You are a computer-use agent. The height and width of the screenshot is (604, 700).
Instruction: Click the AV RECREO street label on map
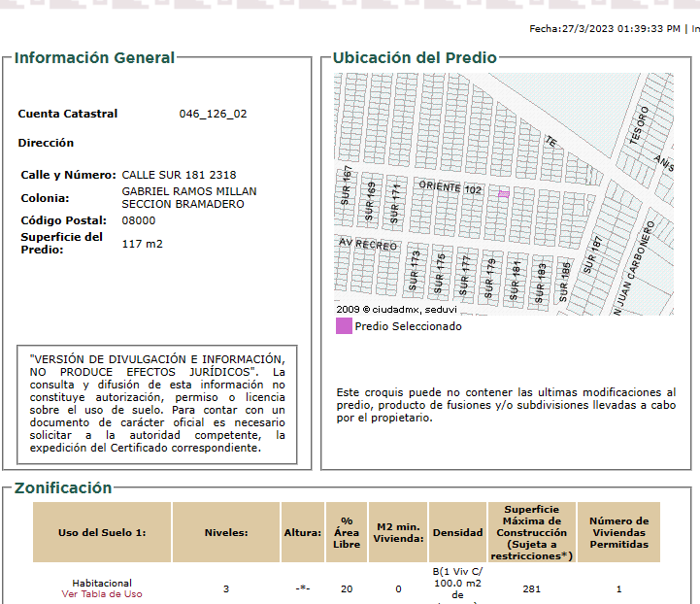[369, 244]
